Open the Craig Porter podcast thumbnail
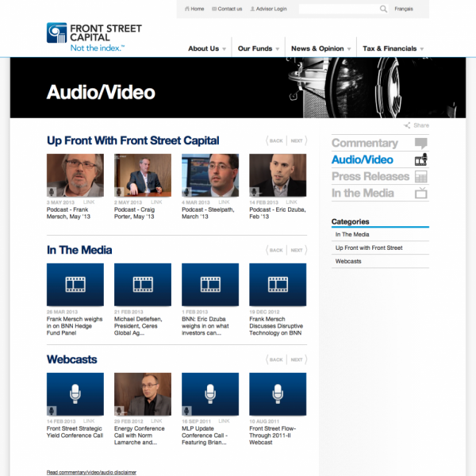This screenshot has width=476, height=476. 143,175
